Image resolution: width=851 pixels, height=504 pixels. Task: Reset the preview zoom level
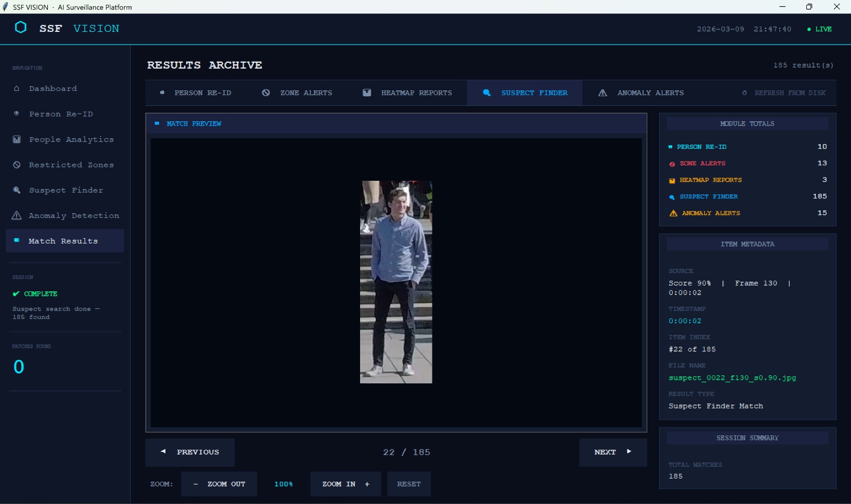408,484
